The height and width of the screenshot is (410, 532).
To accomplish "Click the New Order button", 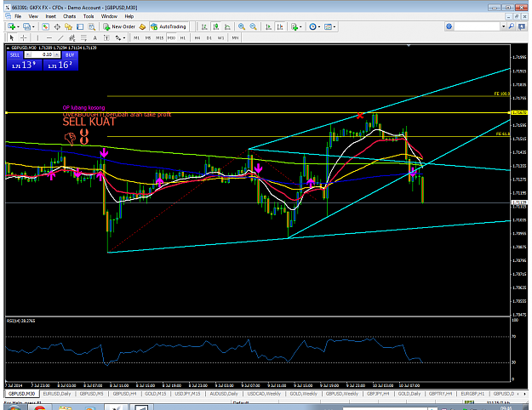I will [119, 26].
